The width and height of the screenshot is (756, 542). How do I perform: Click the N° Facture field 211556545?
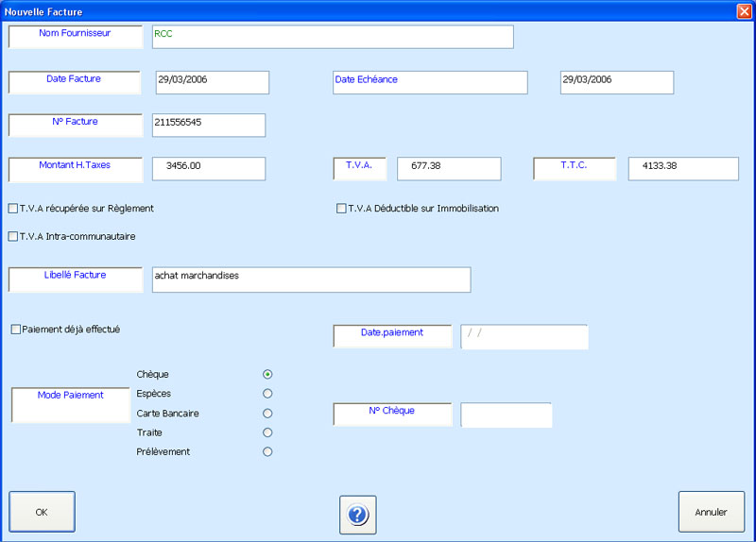[208, 125]
